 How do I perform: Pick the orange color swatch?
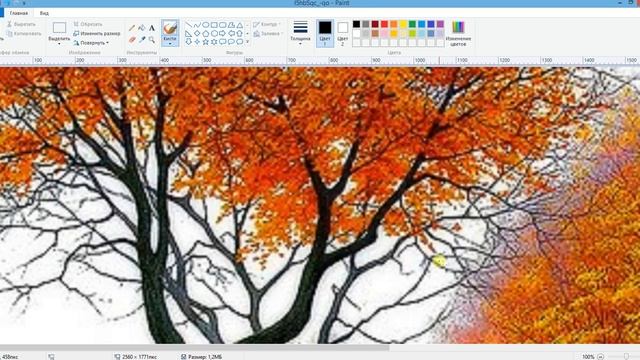[x=394, y=24]
